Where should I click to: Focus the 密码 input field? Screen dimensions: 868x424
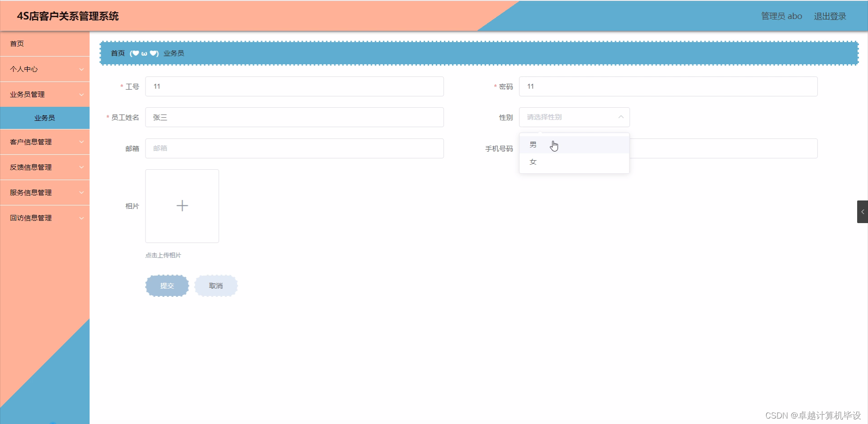point(668,86)
